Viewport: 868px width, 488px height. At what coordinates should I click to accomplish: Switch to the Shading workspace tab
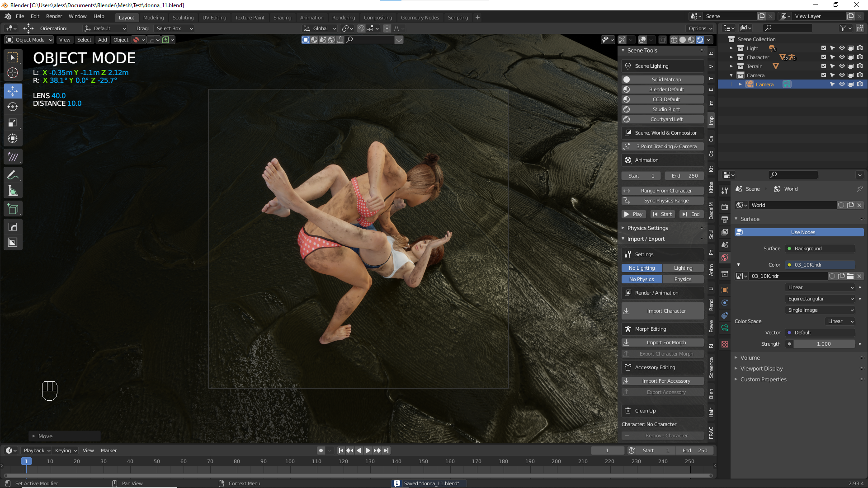coord(282,18)
